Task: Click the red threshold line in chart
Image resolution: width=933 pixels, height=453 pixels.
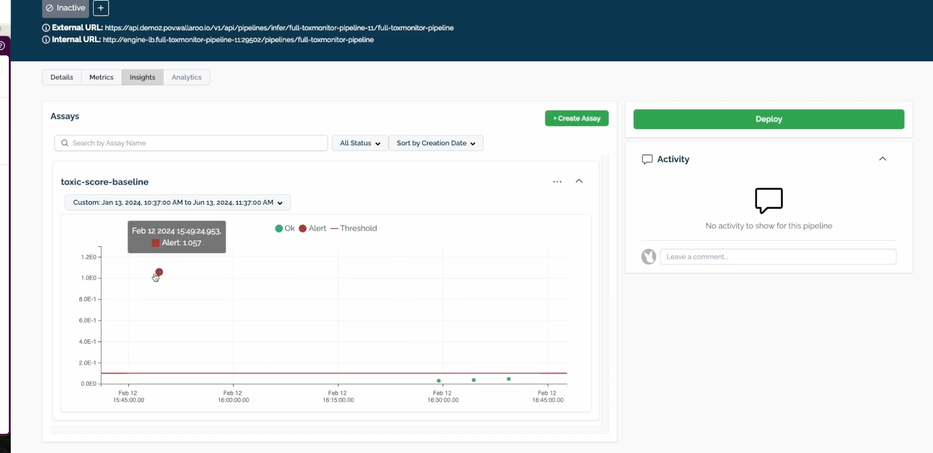Action: [333, 373]
